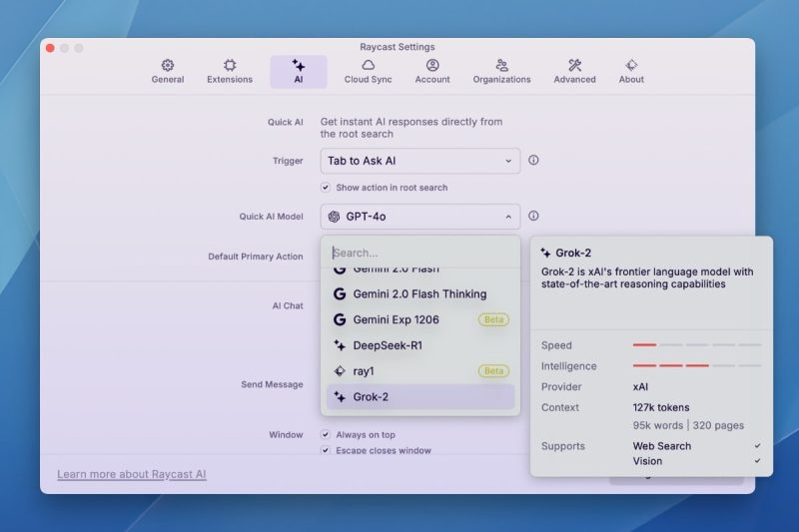799x532 pixels.
Task: Click the 'AI Chat' section label
Action: (x=288, y=306)
